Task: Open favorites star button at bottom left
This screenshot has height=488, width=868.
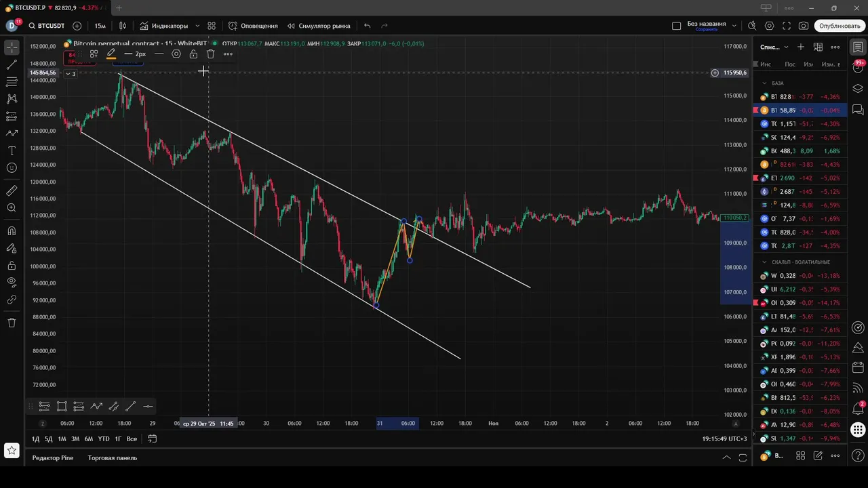Action: pyautogui.click(x=12, y=450)
